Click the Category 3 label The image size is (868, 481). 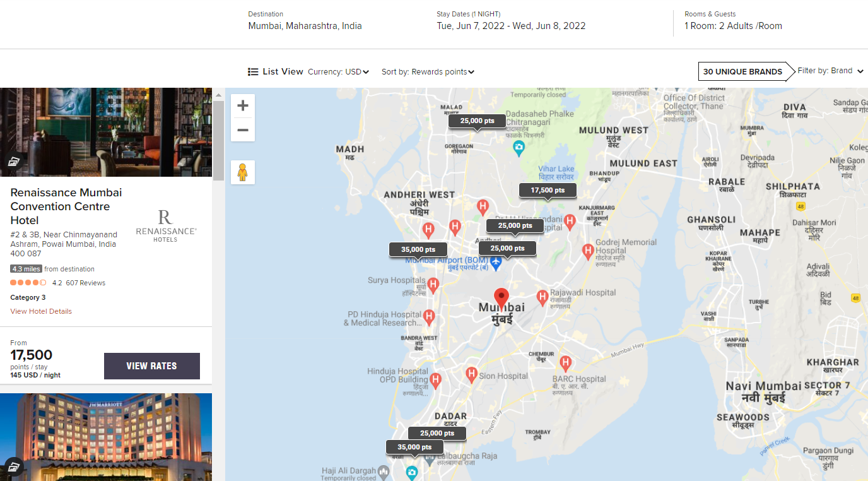point(28,297)
